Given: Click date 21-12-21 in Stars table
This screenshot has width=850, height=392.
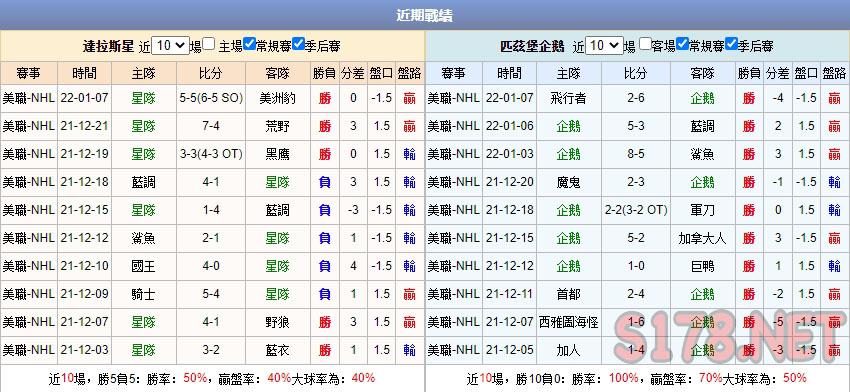Looking at the screenshot, I should (x=85, y=126).
